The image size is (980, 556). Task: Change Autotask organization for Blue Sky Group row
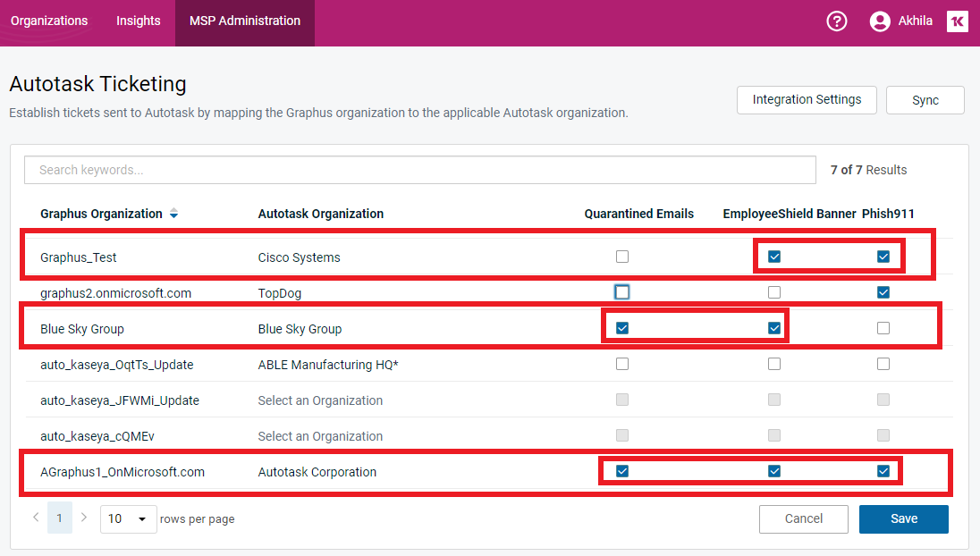[x=300, y=329]
